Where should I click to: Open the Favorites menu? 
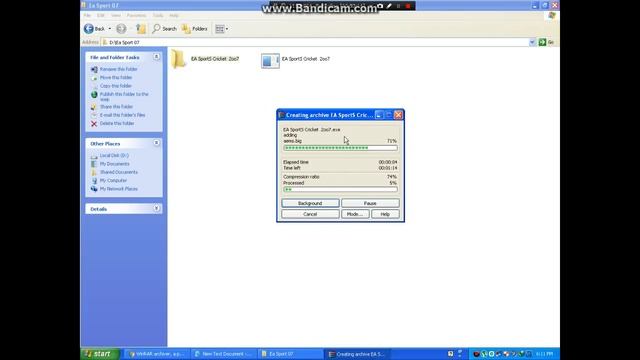coord(136,16)
